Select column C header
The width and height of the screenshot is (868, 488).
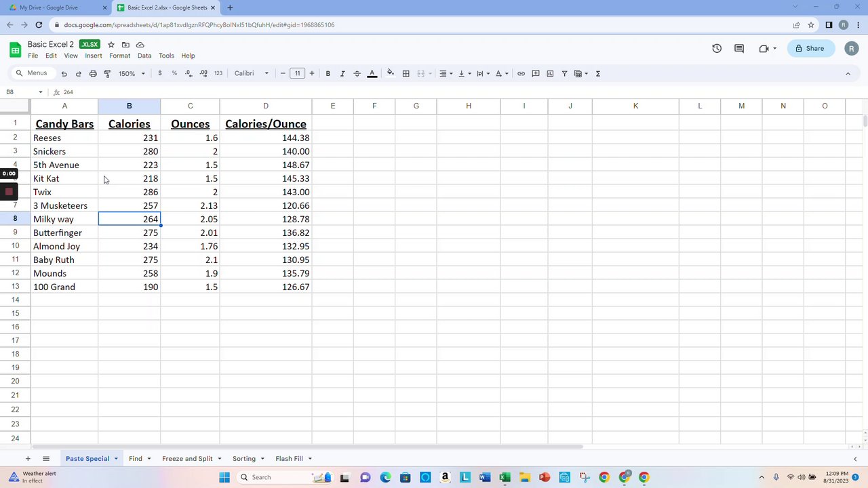point(190,106)
